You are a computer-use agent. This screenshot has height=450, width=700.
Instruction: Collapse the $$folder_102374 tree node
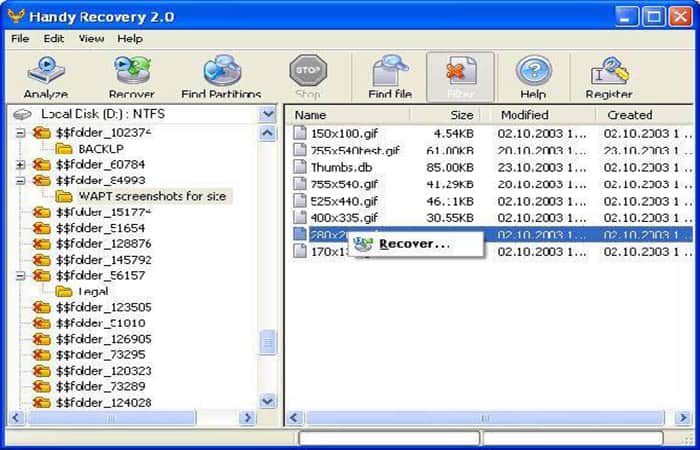pos(21,133)
